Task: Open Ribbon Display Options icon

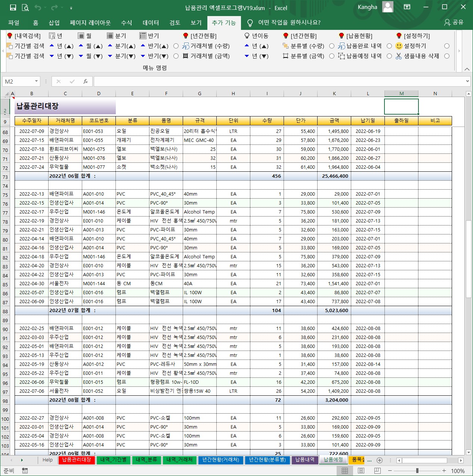Action: [x=407, y=7]
